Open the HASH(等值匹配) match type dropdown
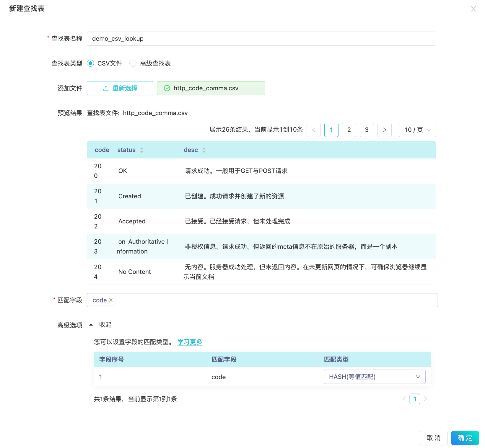 (x=375, y=377)
